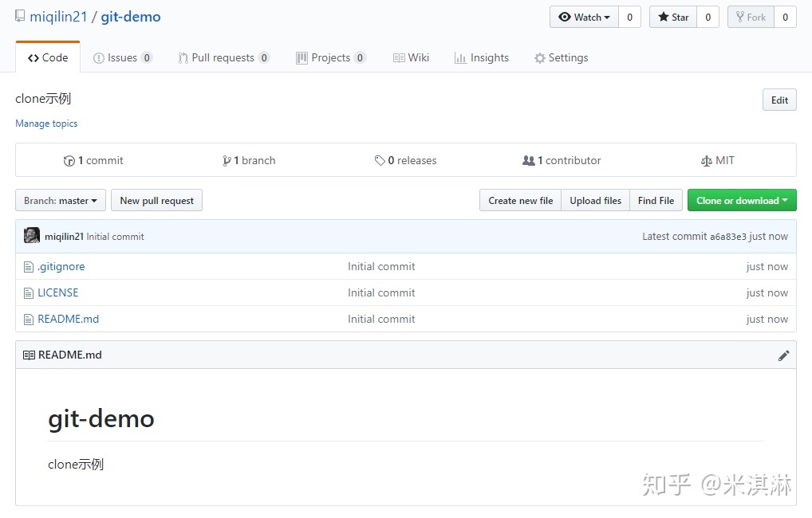Fork the repository

[751, 17]
